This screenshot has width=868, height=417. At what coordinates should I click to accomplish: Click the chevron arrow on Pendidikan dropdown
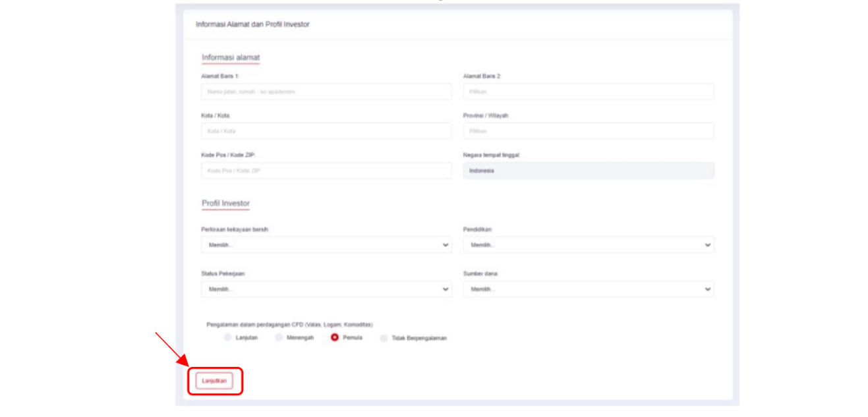[x=707, y=245]
